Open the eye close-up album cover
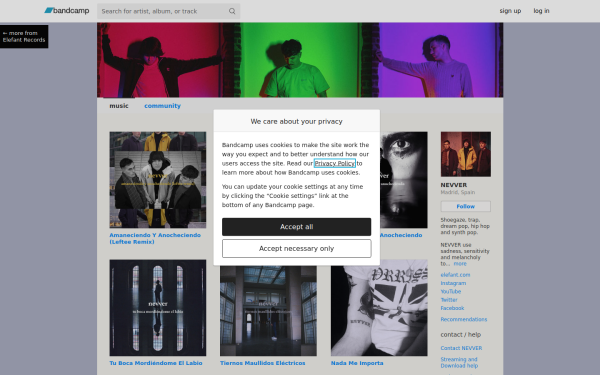The width and height of the screenshot is (600, 375). (x=404, y=180)
